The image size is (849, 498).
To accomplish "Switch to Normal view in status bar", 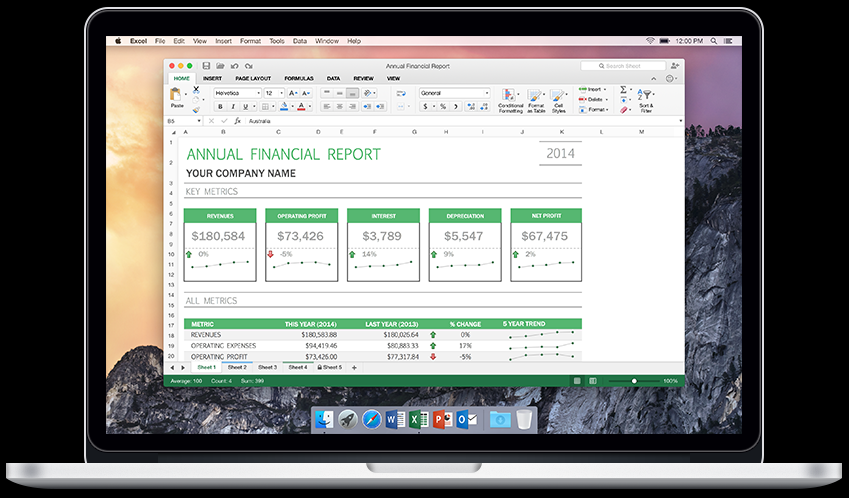I will (577, 381).
